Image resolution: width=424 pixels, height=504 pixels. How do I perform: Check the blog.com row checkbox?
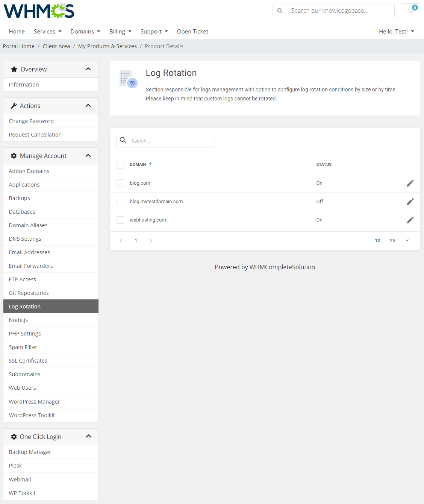[120, 183]
